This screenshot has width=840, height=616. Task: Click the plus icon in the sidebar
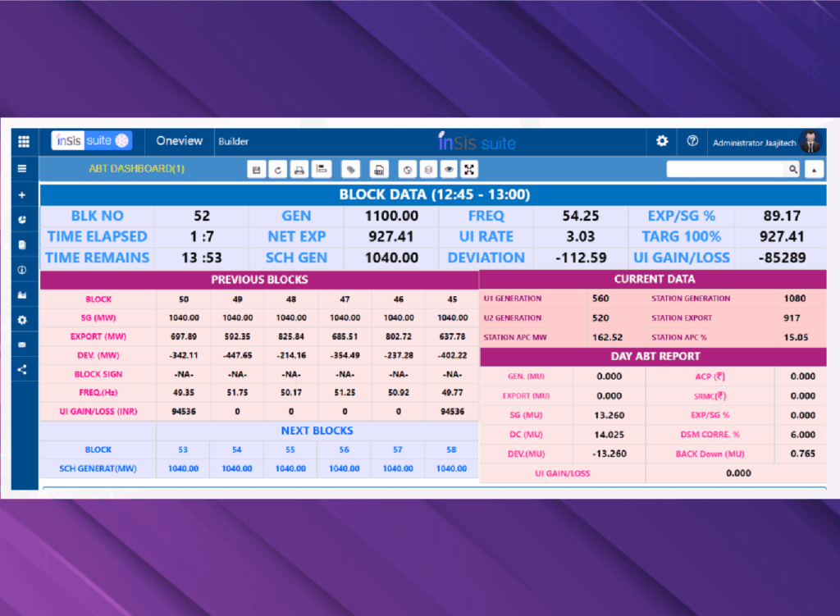click(22, 195)
